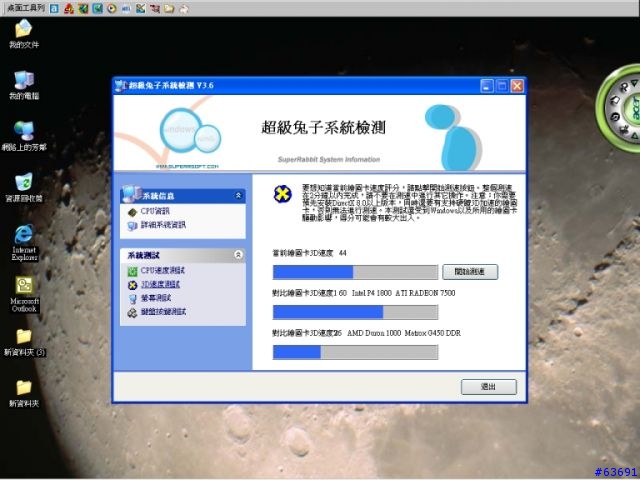Click the Matrox G450 DDR comparison bar
Image resolution: width=640 pixels, height=480 pixels.
pos(356,352)
